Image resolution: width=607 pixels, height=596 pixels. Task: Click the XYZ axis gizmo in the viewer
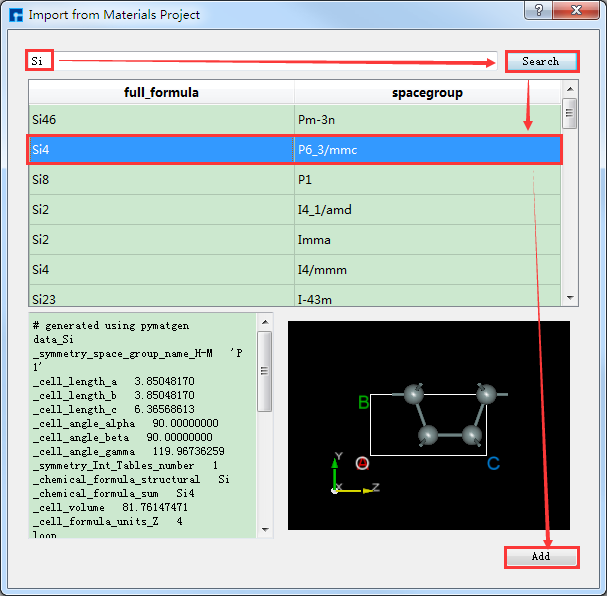click(x=345, y=478)
